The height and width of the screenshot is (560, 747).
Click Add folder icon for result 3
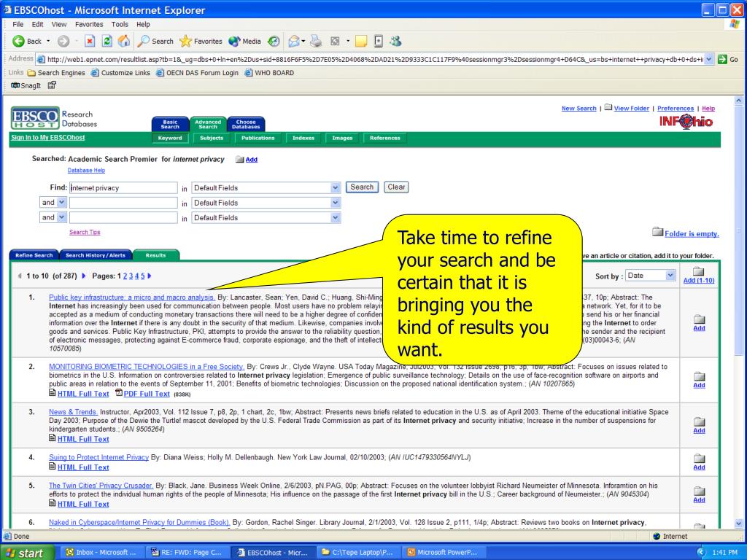tap(699, 421)
